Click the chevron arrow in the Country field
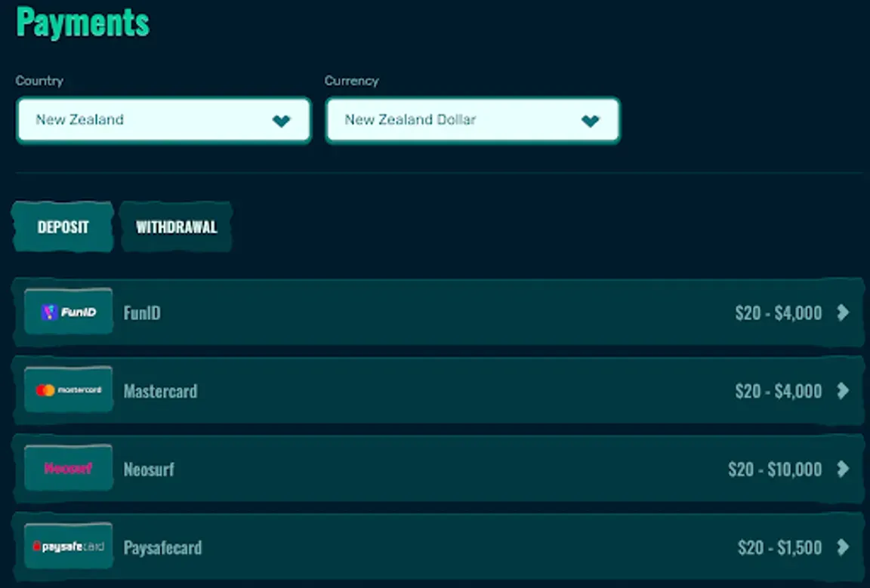 281,120
